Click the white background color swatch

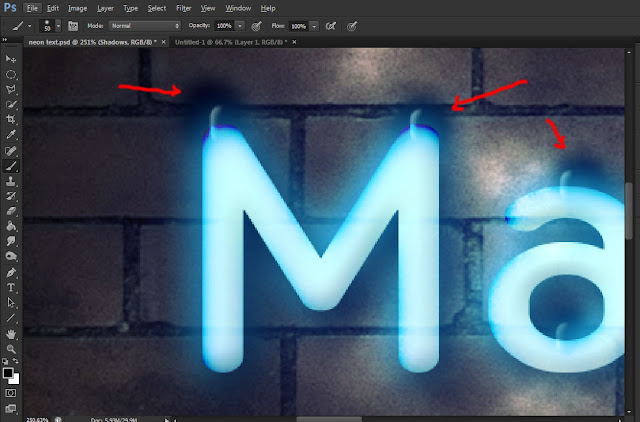pyautogui.click(x=16, y=380)
